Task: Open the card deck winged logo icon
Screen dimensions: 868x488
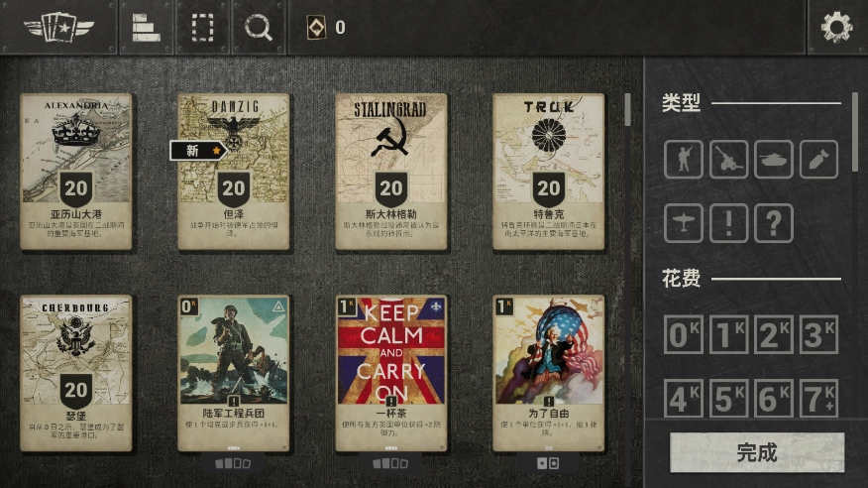Action: (x=59, y=27)
